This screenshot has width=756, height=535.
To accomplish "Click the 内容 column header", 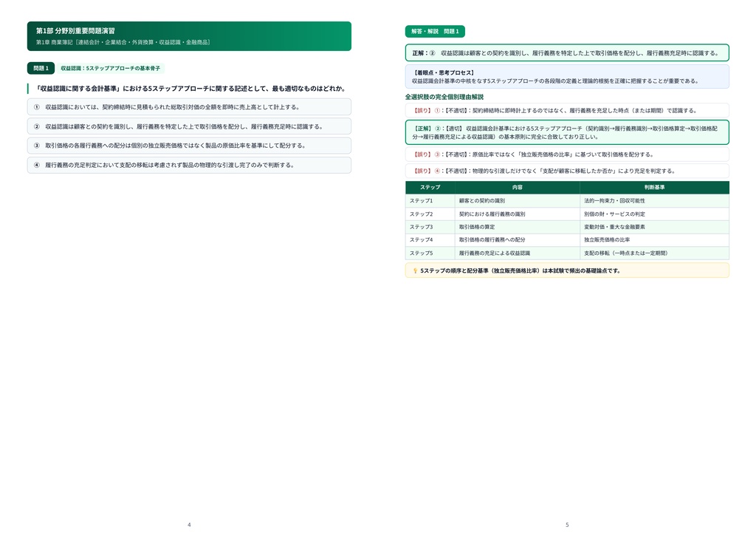I will click(x=518, y=187).
